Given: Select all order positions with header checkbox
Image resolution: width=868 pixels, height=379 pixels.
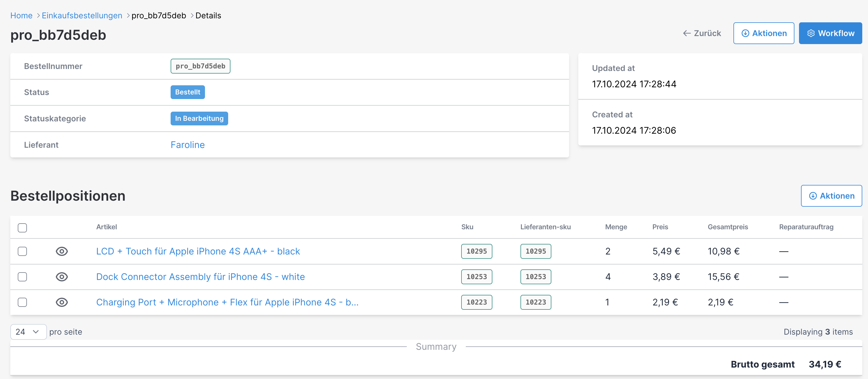Looking at the screenshot, I should tap(22, 228).
